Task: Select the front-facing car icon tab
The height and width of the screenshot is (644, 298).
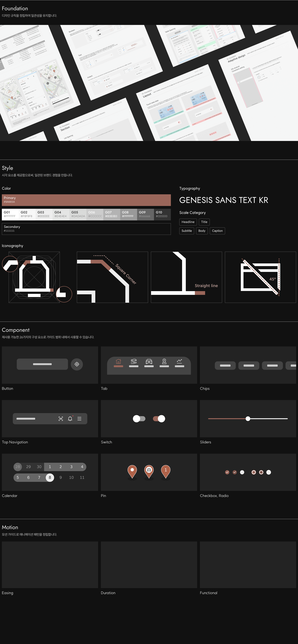Action: coord(149,361)
